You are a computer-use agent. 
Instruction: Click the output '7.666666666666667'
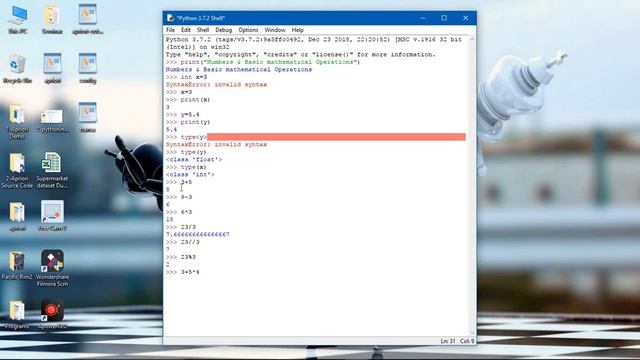coord(198,234)
